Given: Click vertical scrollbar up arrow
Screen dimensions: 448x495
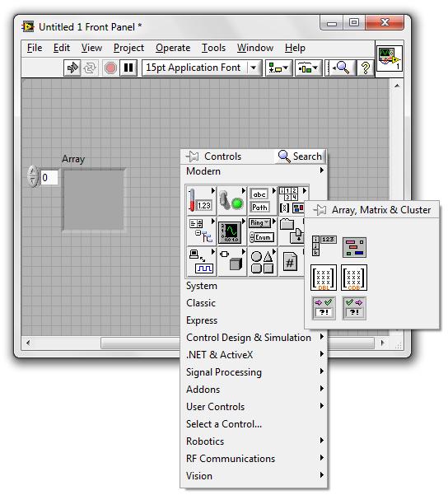Looking at the screenshot, I should click(x=397, y=85).
